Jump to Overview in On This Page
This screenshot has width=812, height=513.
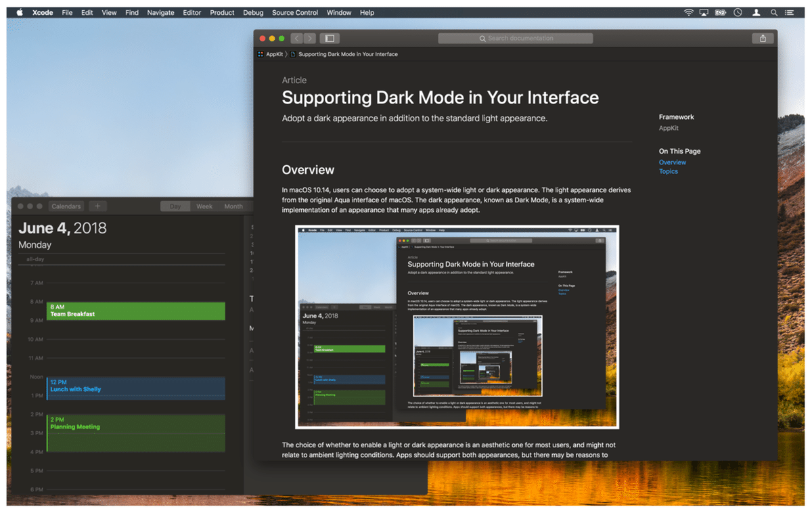point(673,162)
